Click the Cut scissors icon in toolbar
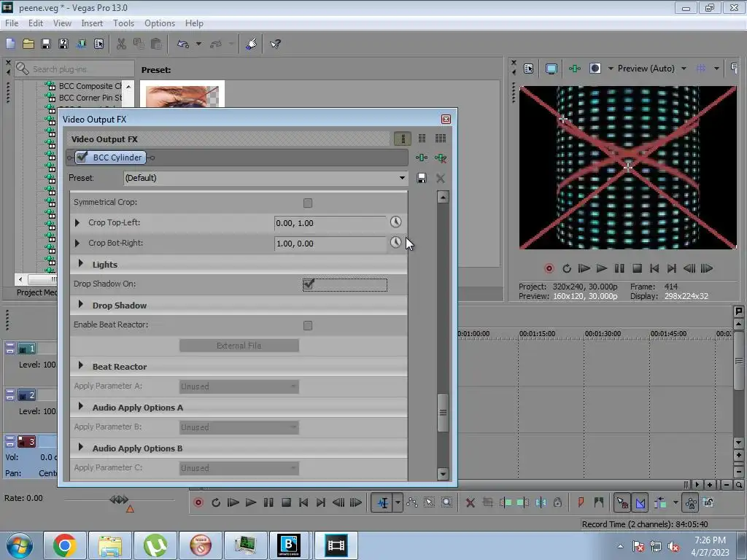The width and height of the screenshot is (747, 560). pos(122,44)
